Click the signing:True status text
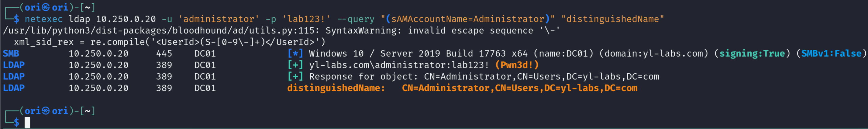Image resolution: width=868 pixels, height=129 pixels. tap(752, 53)
